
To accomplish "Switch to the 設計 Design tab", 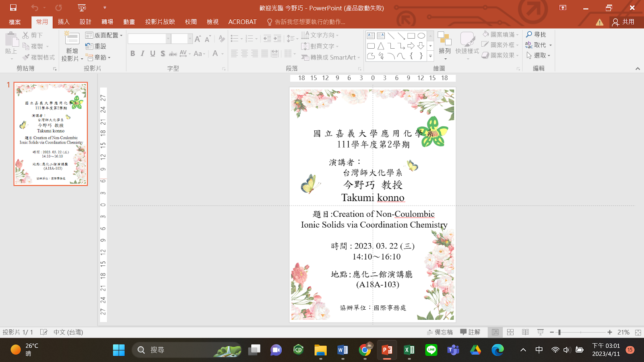I will (85, 22).
